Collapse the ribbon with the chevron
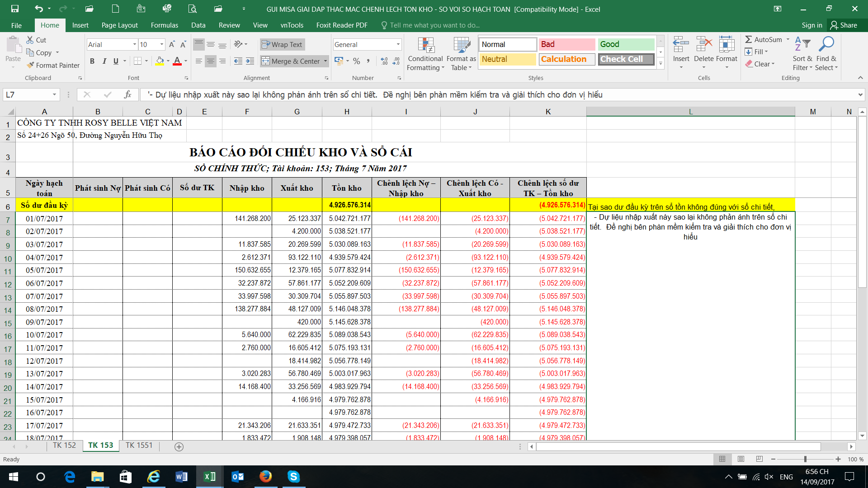 coord(860,78)
